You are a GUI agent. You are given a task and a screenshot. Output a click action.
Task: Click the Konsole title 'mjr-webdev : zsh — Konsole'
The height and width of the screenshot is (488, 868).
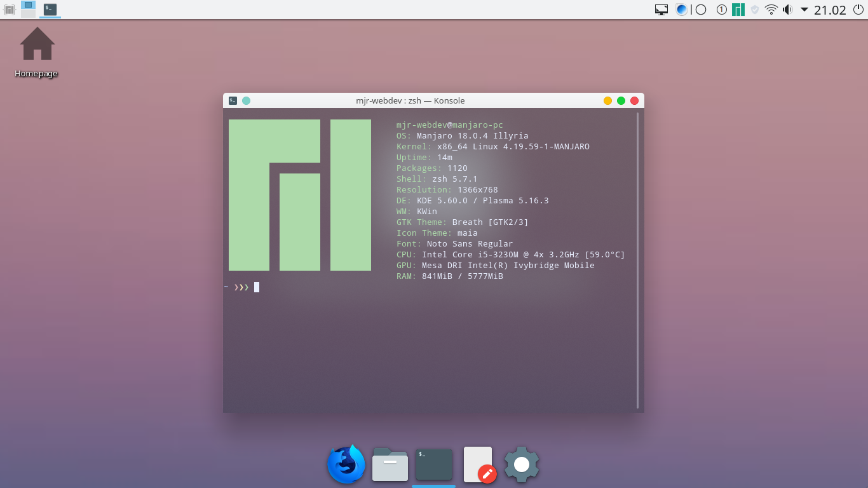coord(410,100)
